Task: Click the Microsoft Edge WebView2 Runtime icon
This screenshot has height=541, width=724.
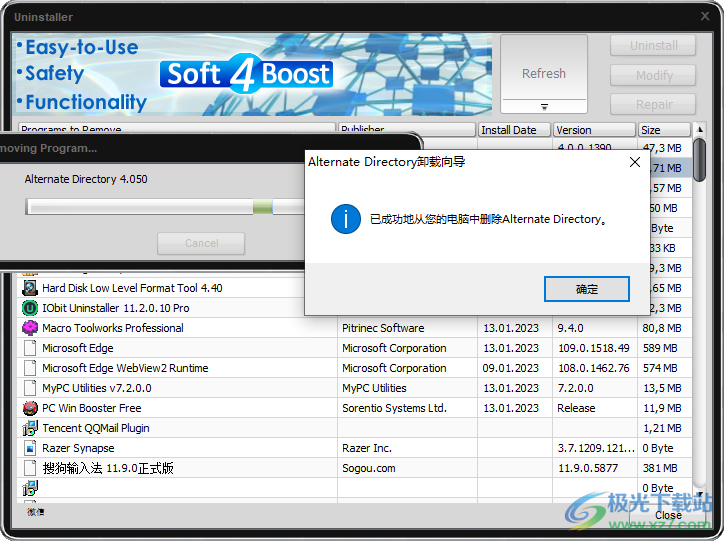Action: 30,368
